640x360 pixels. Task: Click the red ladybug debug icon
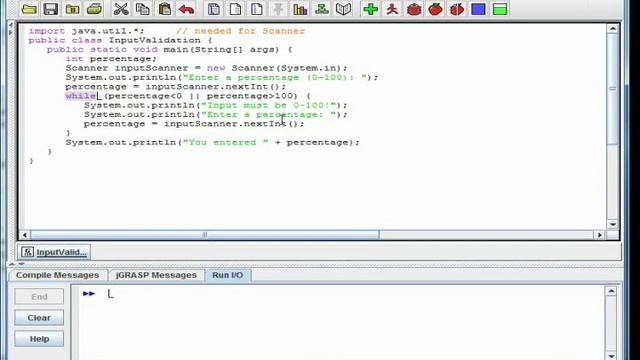click(x=414, y=9)
